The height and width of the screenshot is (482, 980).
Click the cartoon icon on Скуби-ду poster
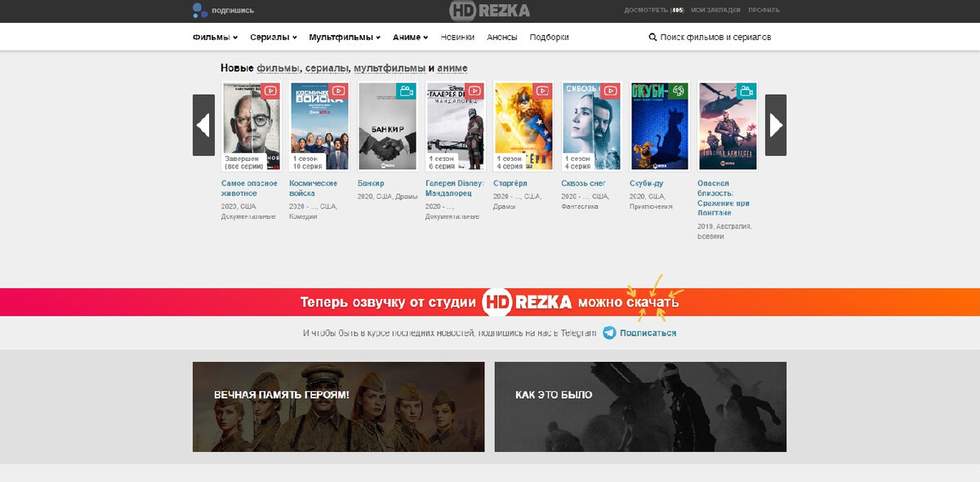678,91
